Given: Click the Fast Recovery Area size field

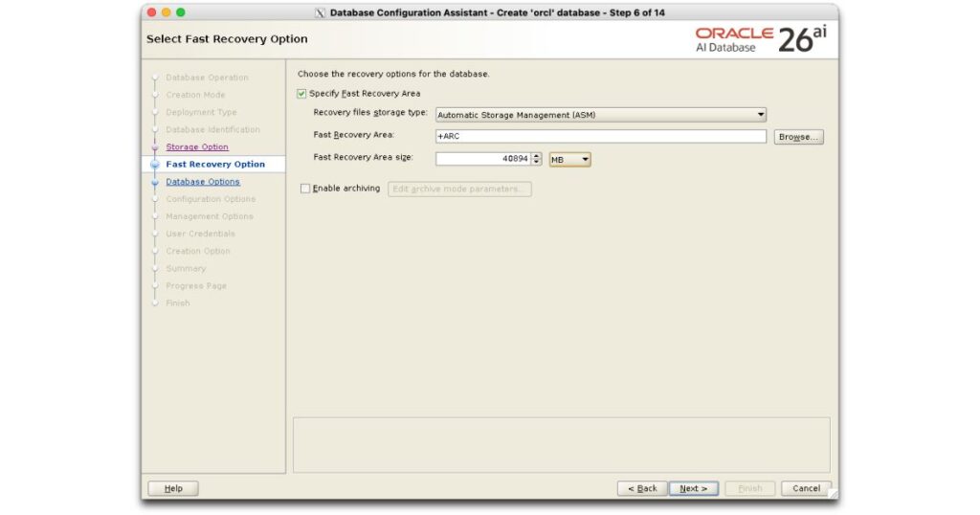Looking at the screenshot, I should (483, 159).
